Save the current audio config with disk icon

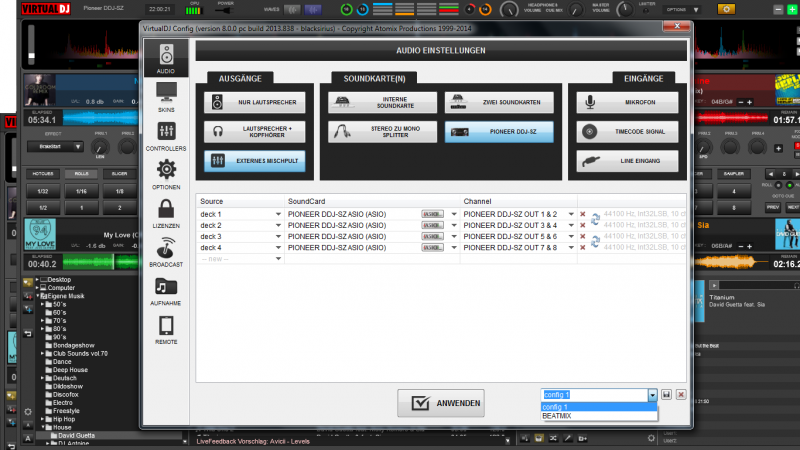pos(666,395)
